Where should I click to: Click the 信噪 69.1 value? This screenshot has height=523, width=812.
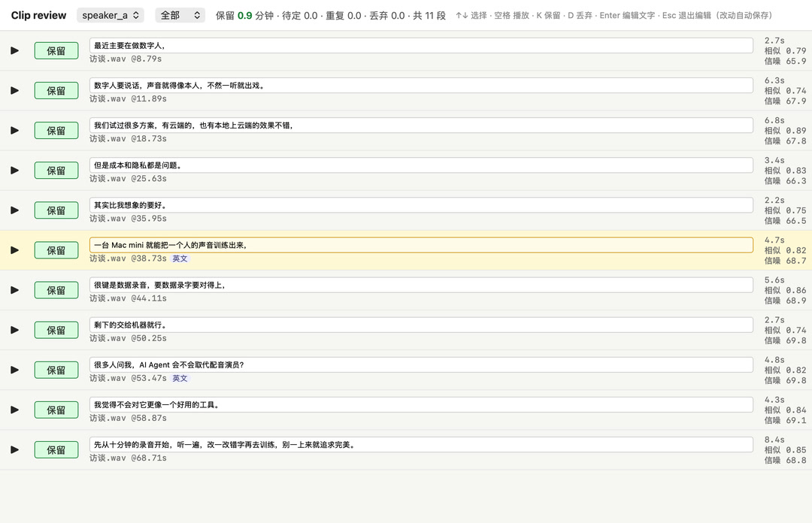785,420
